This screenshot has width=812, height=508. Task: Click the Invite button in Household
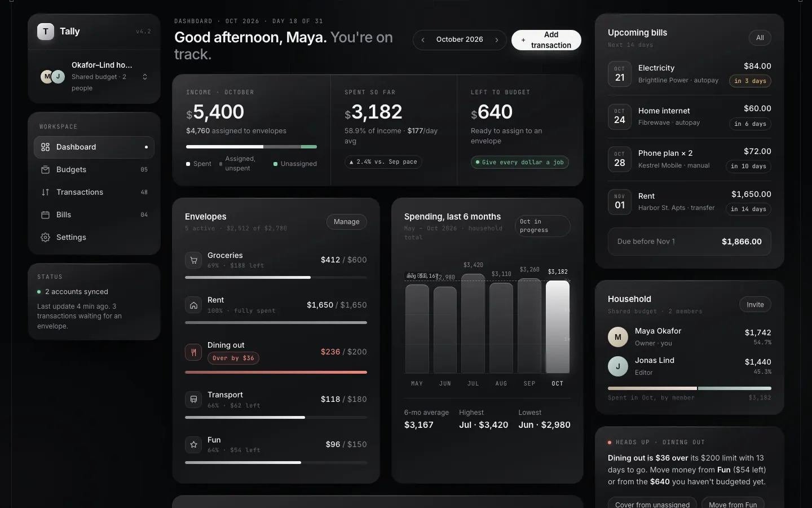tap(755, 305)
